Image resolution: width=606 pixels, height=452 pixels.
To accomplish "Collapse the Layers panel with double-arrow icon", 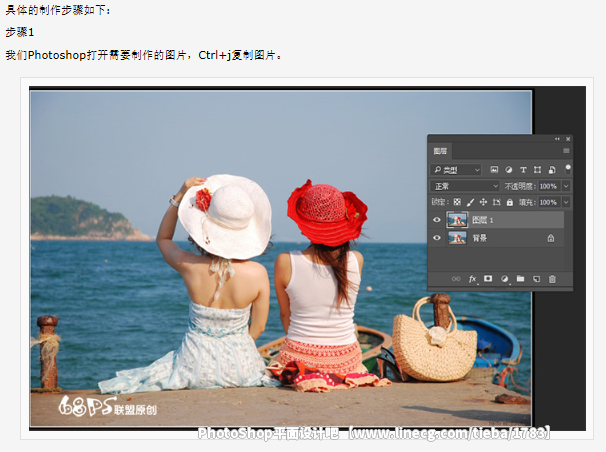I will coord(557,139).
